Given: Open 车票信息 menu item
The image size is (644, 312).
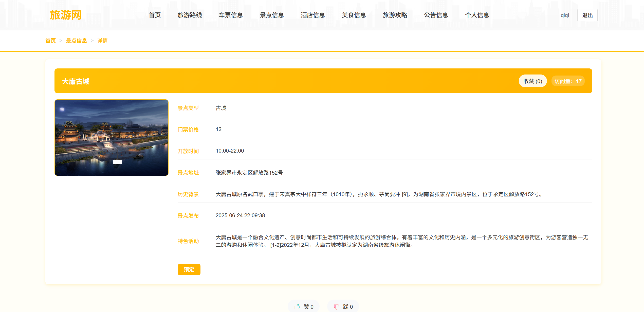Looking at the screenshot, I should tap(231, 15).
